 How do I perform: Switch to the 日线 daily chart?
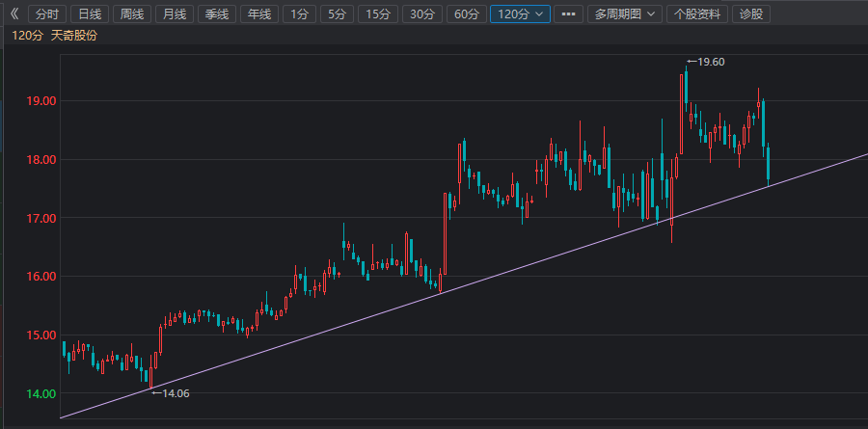pos(90,13)
